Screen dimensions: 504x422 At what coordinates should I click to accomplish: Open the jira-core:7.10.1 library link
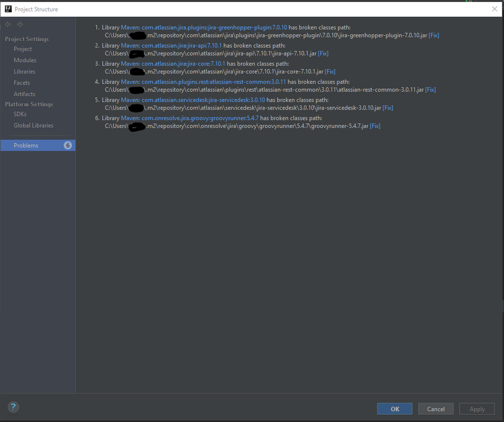173,64
